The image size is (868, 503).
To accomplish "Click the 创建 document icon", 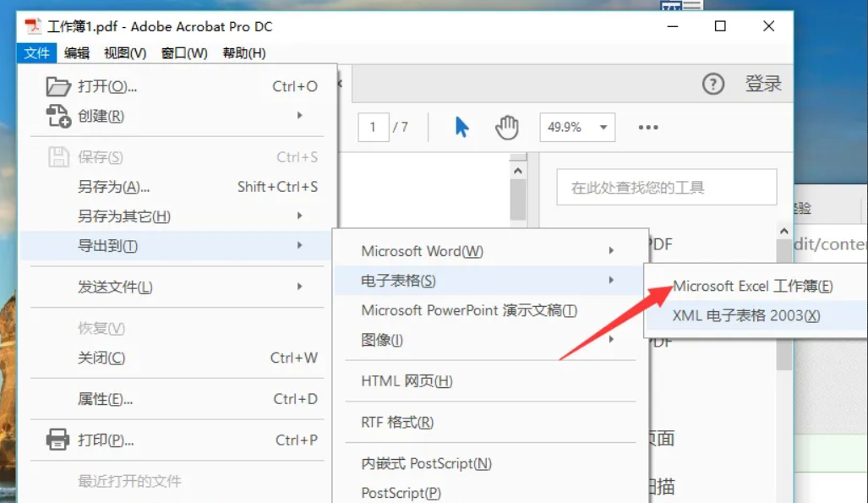I will (x=56, y=113).
